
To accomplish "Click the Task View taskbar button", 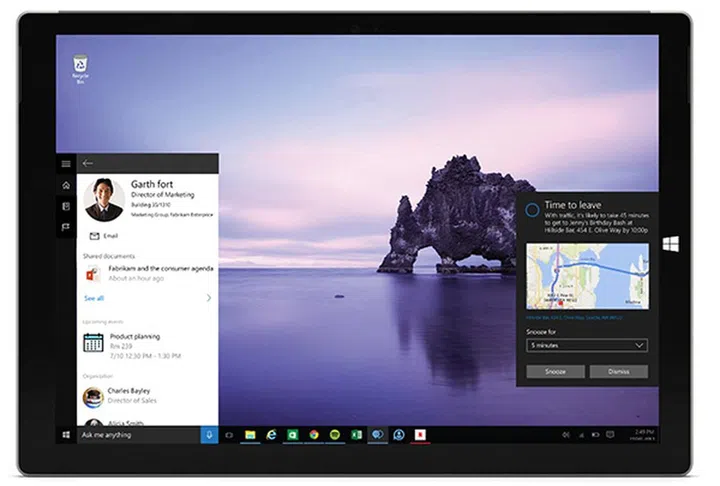I will 229,435.
